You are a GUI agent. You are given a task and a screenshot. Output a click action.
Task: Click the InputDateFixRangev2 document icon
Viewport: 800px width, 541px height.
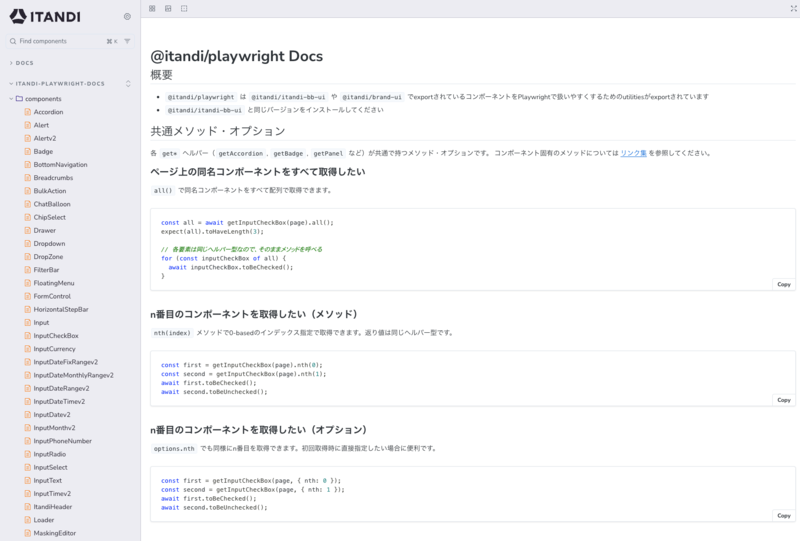(x=28, y=362)
